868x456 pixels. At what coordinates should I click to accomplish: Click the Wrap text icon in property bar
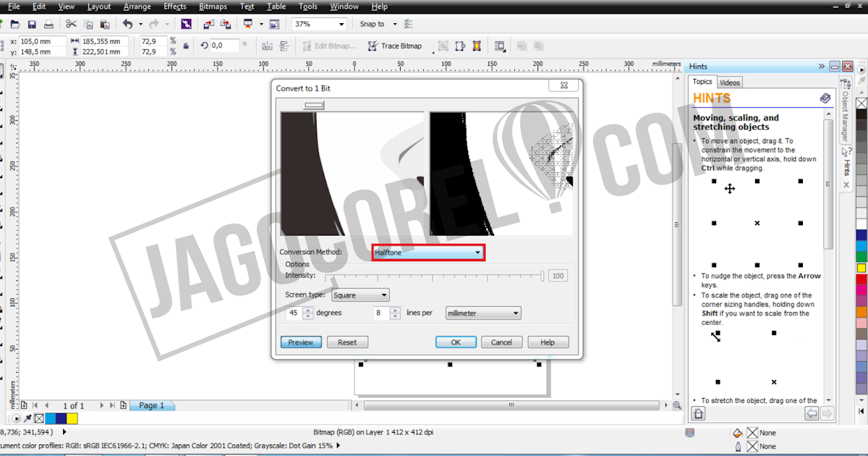tap(500, 46)
